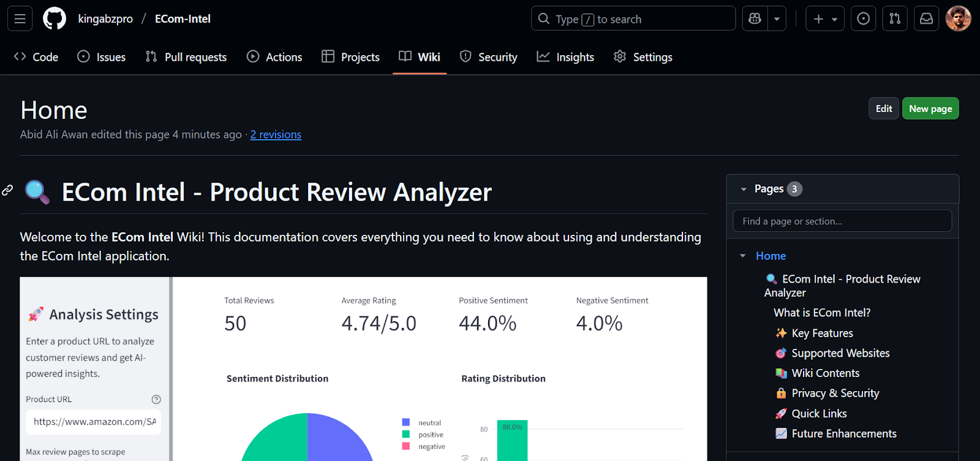Click the Average Rating value 4.74/5.0

click(x=379, y=323)
